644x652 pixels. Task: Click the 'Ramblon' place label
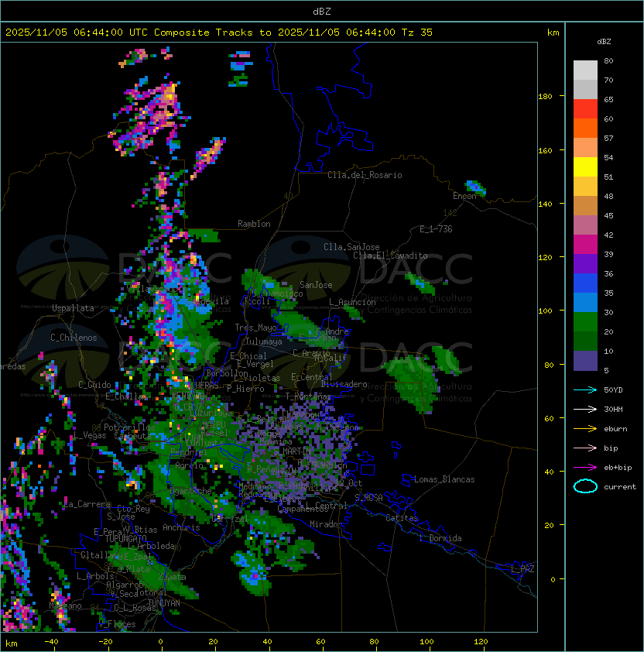click(x=254, y=224)
